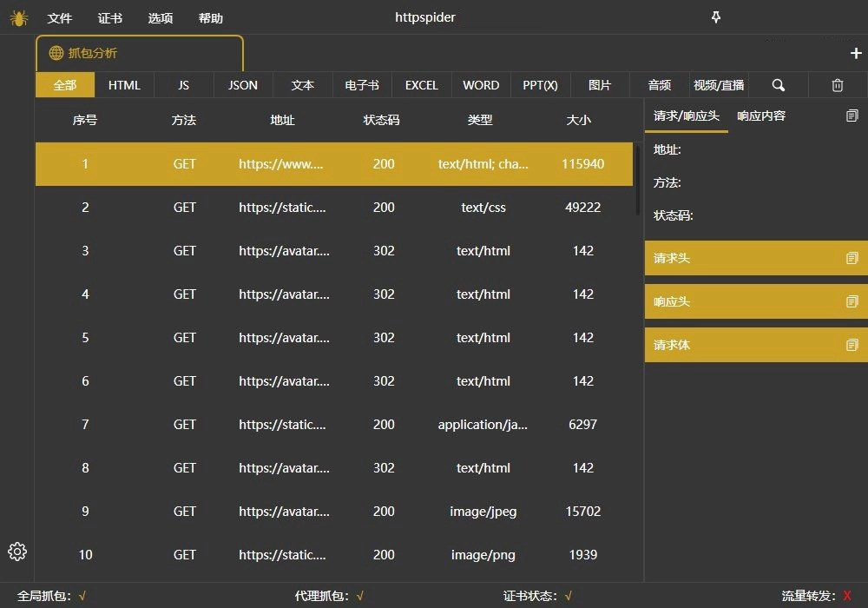Copy all using the top-right panel copy icon
This screenshot has height=608, width=868.
point(852,116)
